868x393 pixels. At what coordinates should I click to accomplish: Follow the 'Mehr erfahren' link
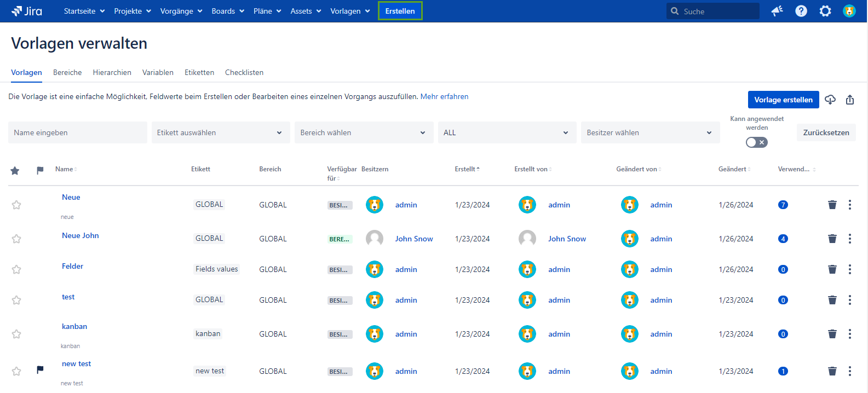[x=444, y=96]
